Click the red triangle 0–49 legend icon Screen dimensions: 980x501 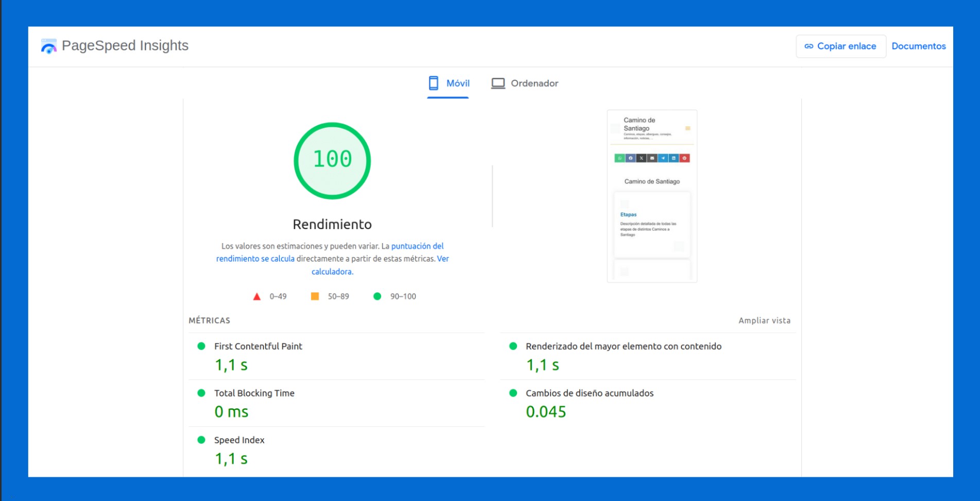[257, 297]
